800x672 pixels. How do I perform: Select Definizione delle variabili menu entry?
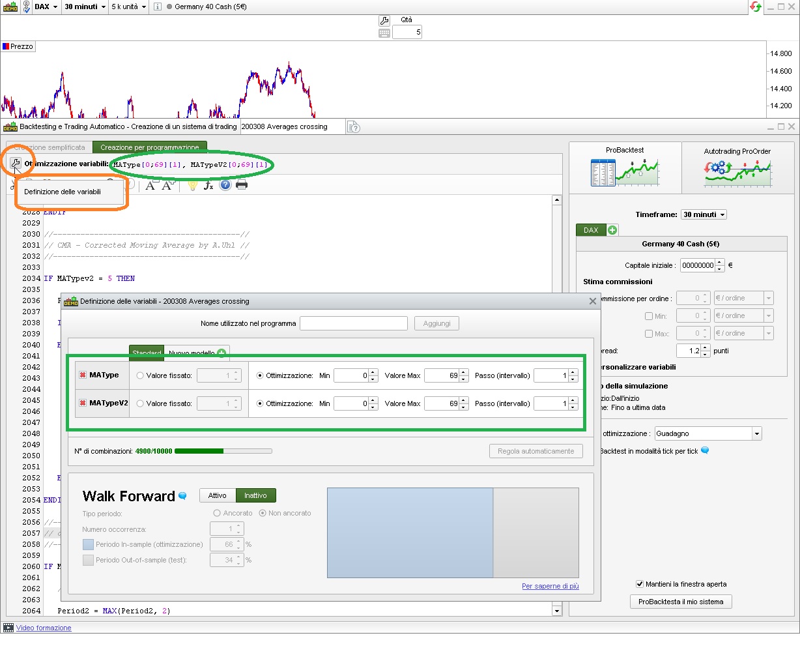(x=63, y=192)
